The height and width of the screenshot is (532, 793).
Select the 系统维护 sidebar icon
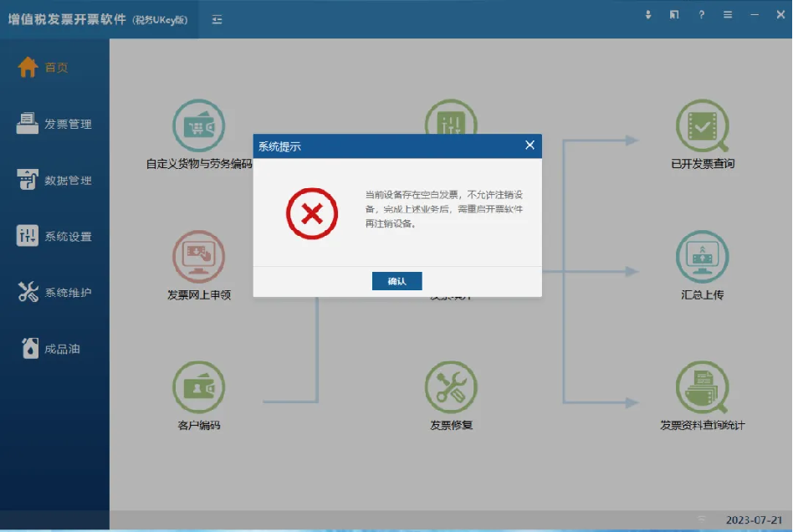[54, 293]
